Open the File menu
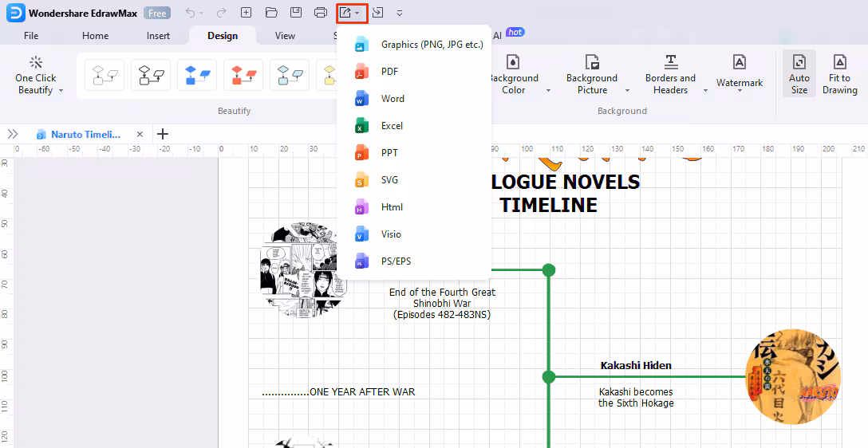The width and height of the screenshot is (868, 448). point(31,35)
